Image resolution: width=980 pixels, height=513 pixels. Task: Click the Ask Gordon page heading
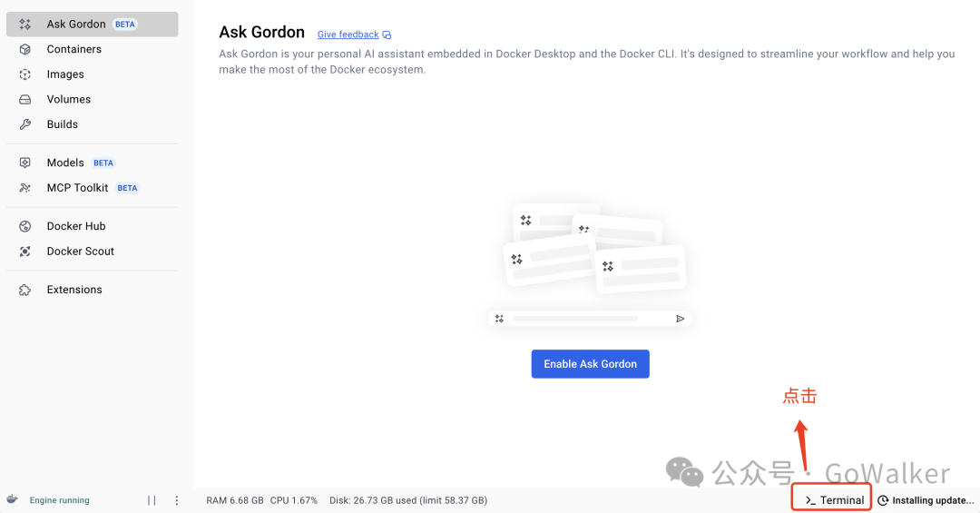(x=262, y=32)
